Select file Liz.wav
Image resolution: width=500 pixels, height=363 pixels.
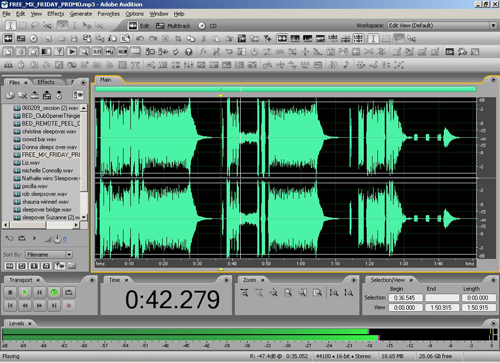click(31, 163)
